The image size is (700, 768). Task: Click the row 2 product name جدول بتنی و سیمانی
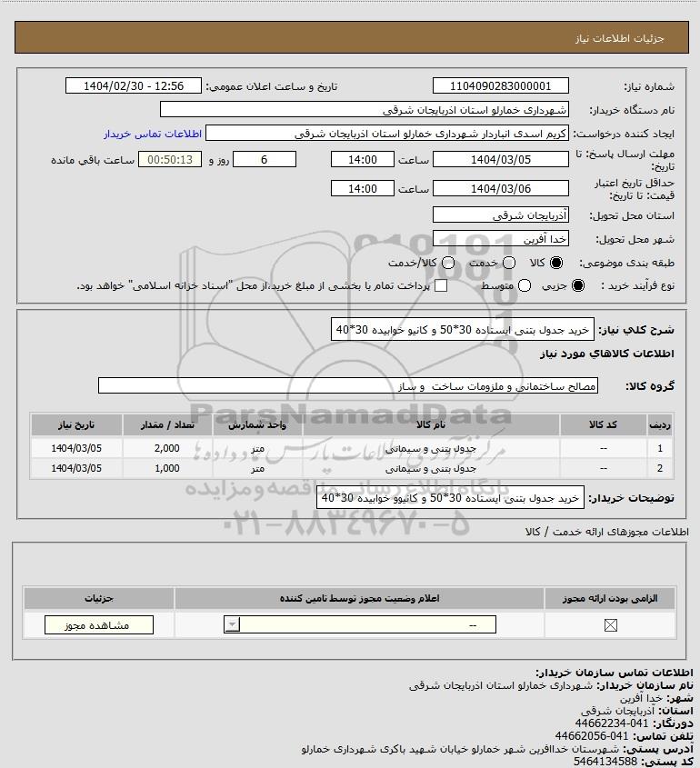pyautogui.click(x=431, y=468)
